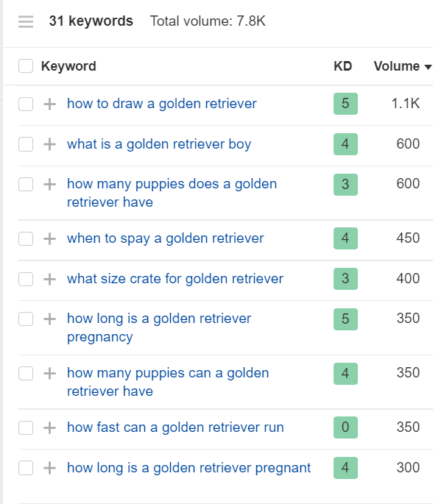The image size is (433, 504).
Task: Sort by Volume using the dropdown arrow
Action: [x=428, y=67]
